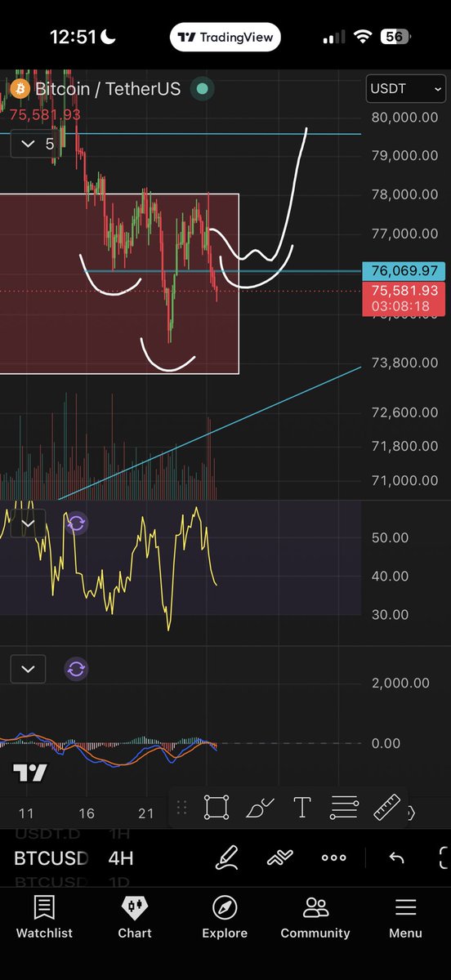This screenshot has height=980, width=451.
Task: Select the brush drawing tool
Action: [x=259, y=808]
